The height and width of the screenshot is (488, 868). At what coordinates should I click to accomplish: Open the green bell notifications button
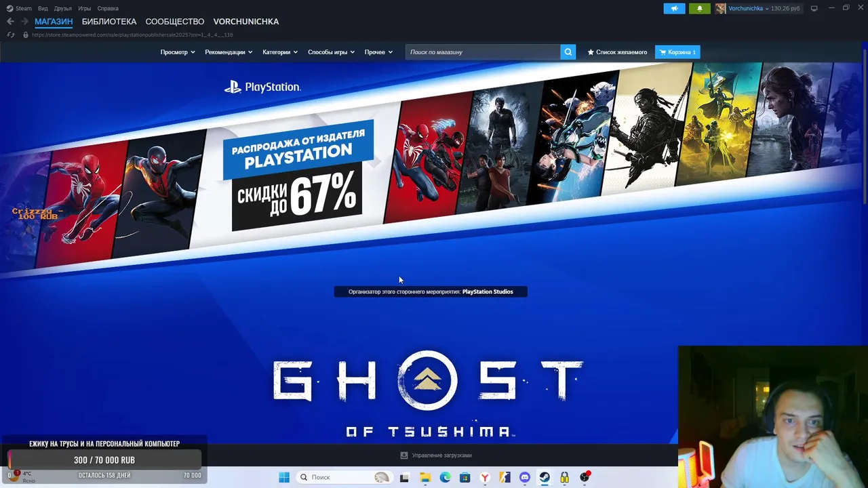700,8
